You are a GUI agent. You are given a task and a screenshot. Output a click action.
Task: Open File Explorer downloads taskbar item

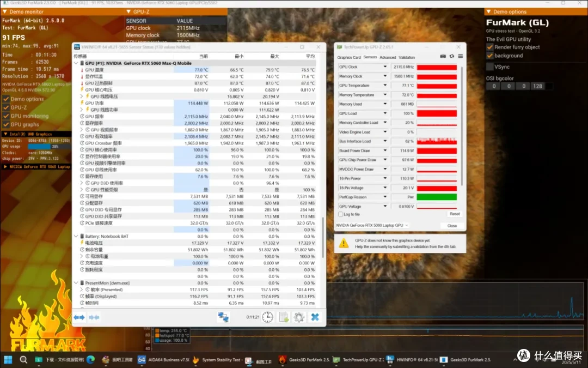59,360
